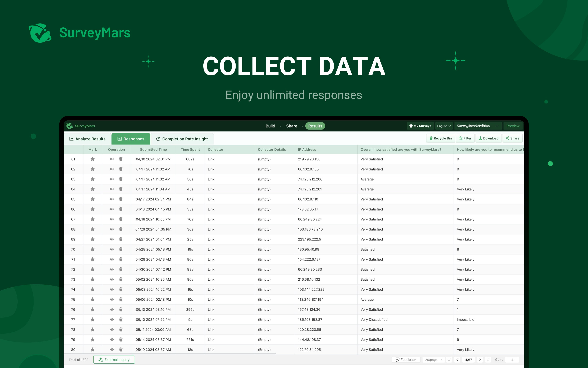Click the Go to page input field

tap(512, 360)
